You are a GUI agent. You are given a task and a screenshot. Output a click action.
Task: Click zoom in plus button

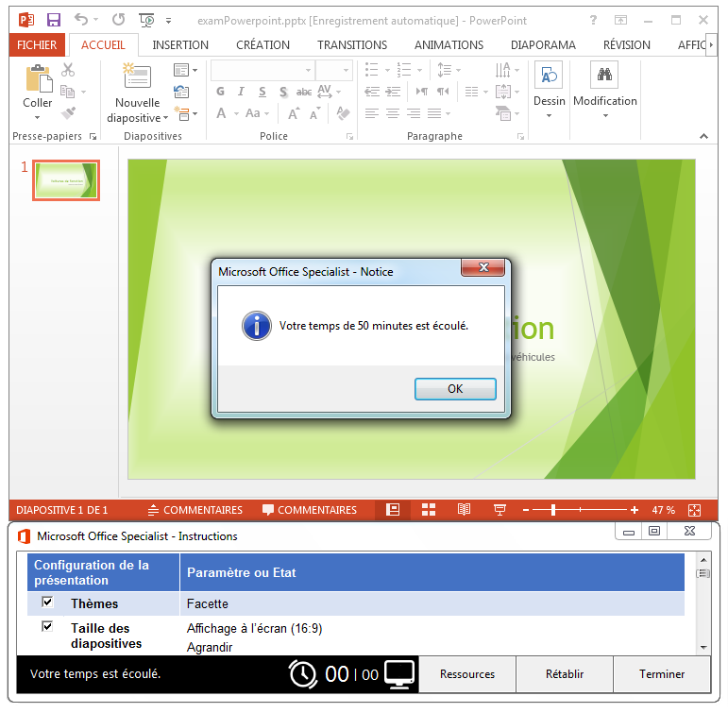635,510
